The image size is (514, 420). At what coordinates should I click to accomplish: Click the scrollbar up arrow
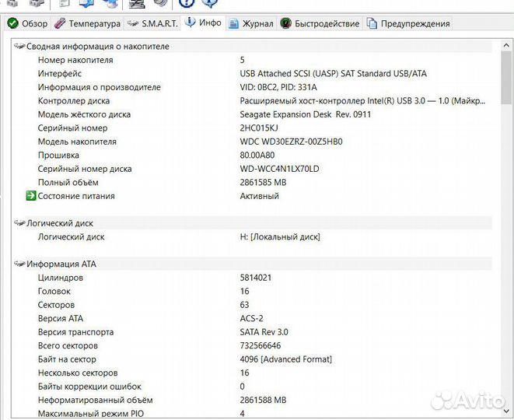click(506, 46)
